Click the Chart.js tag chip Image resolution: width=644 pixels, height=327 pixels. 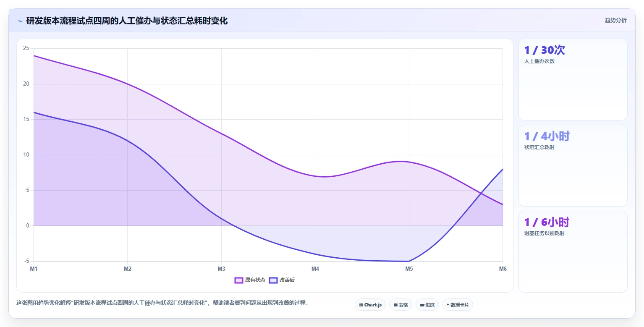(370, 305)
